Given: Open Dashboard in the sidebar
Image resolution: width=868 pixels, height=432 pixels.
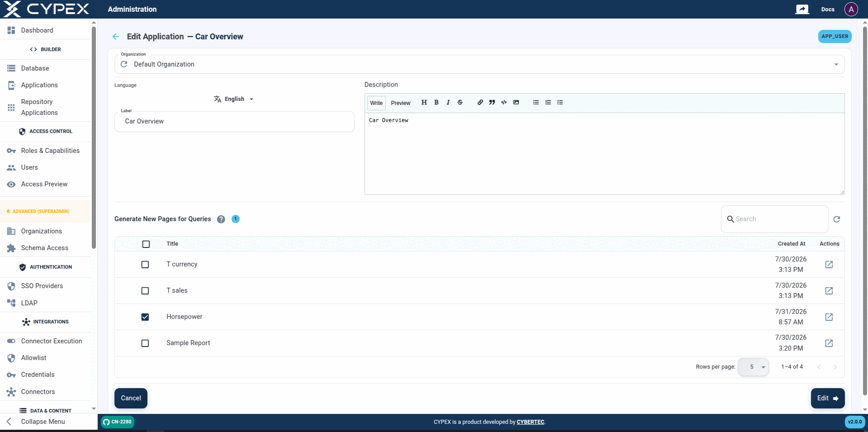Looking at the screenshot, I should [45, 30].
